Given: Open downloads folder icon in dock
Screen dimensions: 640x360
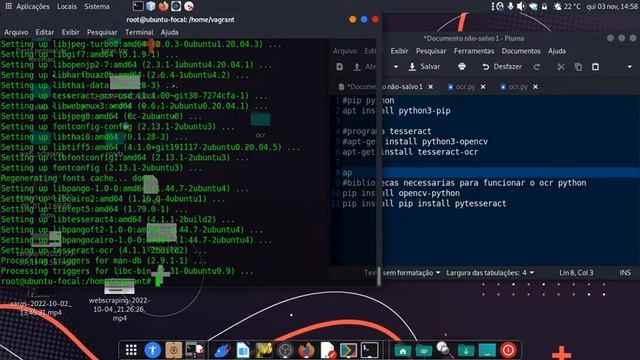Looking at the screenshot, I should pos(466,350).
